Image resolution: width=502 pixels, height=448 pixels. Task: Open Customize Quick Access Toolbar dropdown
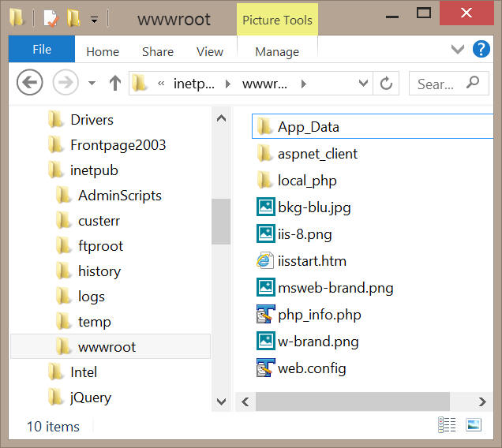tap(94, 20)
